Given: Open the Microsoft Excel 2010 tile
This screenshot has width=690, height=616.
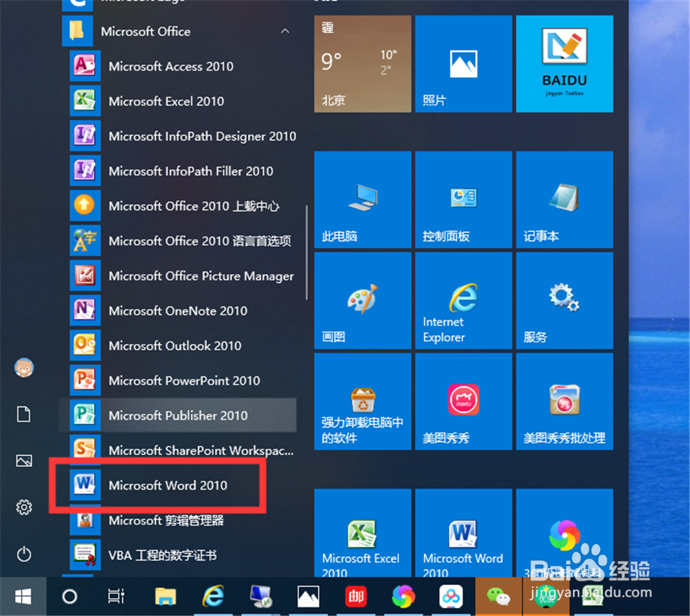Looking at the screenshot, I should (x=362, y=533).
